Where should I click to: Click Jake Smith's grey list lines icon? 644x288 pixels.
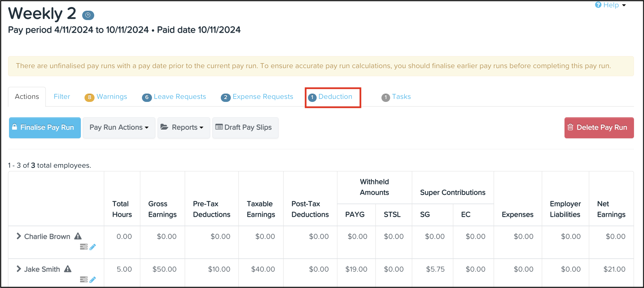pos(84,280)
